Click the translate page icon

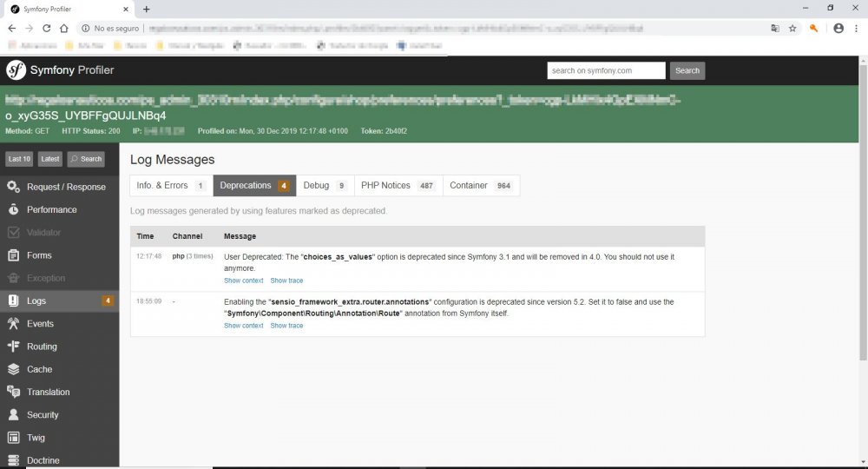[775, 29]
